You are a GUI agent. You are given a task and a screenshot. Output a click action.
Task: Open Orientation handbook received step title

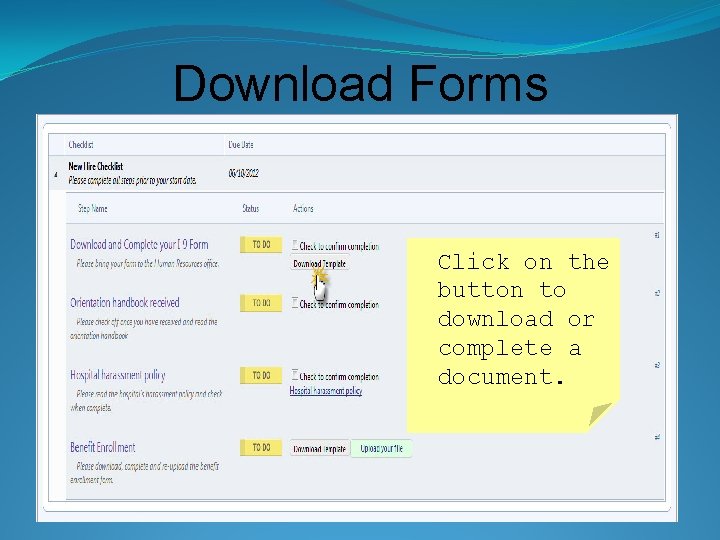[x=125, y=303]
